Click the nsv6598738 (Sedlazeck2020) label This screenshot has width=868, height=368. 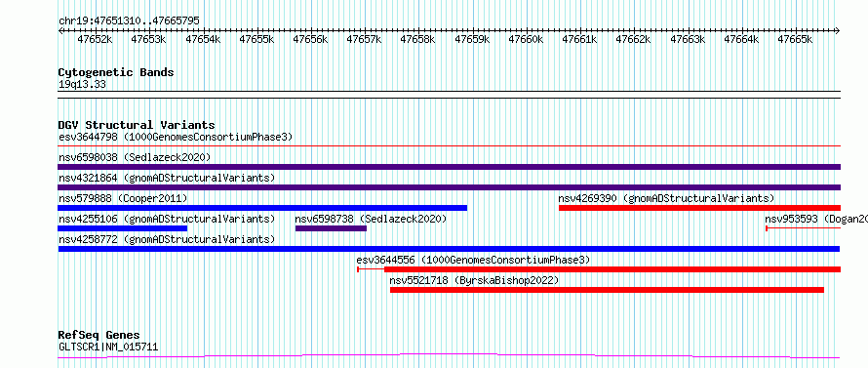(x=371, y=219)
